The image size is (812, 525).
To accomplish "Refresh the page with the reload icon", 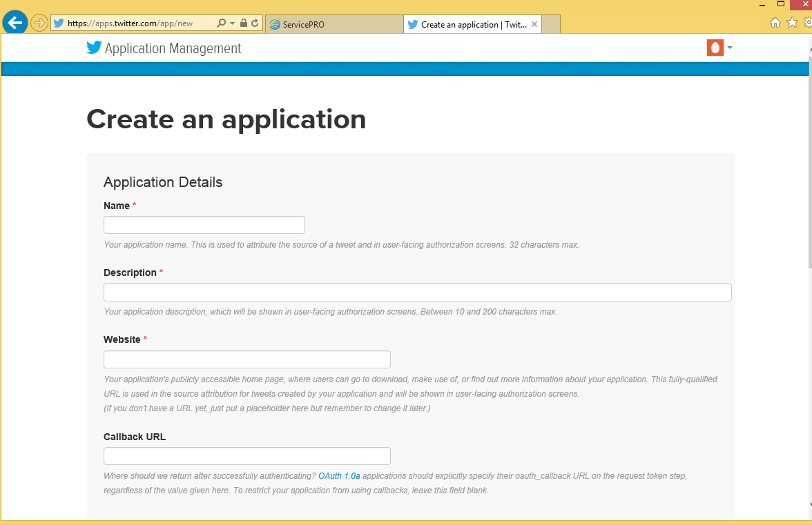I will point(255,23).
